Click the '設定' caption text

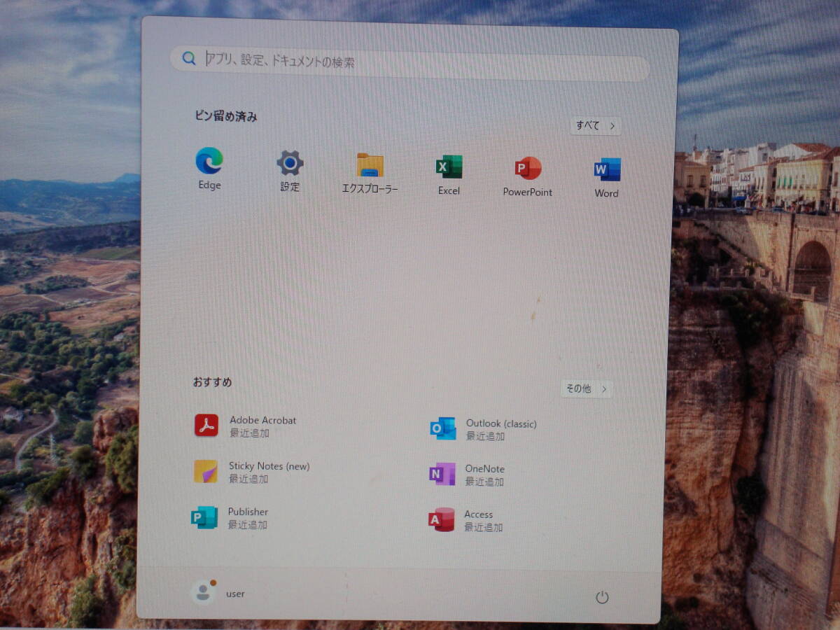click(290, 187)
